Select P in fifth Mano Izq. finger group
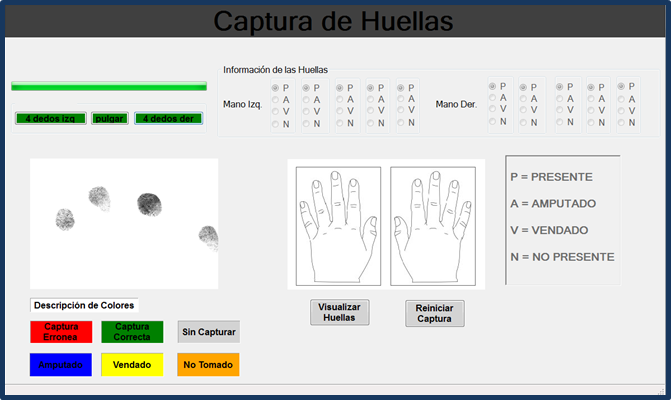The height and width of the screenshot is (400, 671). pyautogui.click(x=401, y=88)
